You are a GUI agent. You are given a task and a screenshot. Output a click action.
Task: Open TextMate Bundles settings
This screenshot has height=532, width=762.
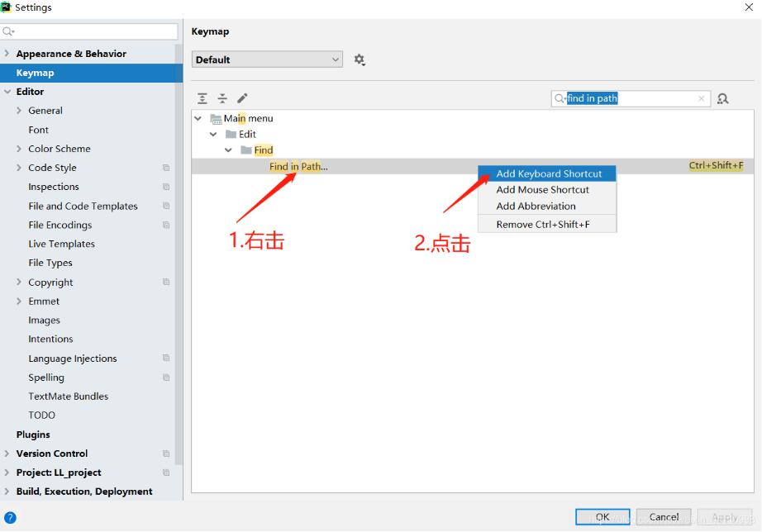click(x=68, y=397)
